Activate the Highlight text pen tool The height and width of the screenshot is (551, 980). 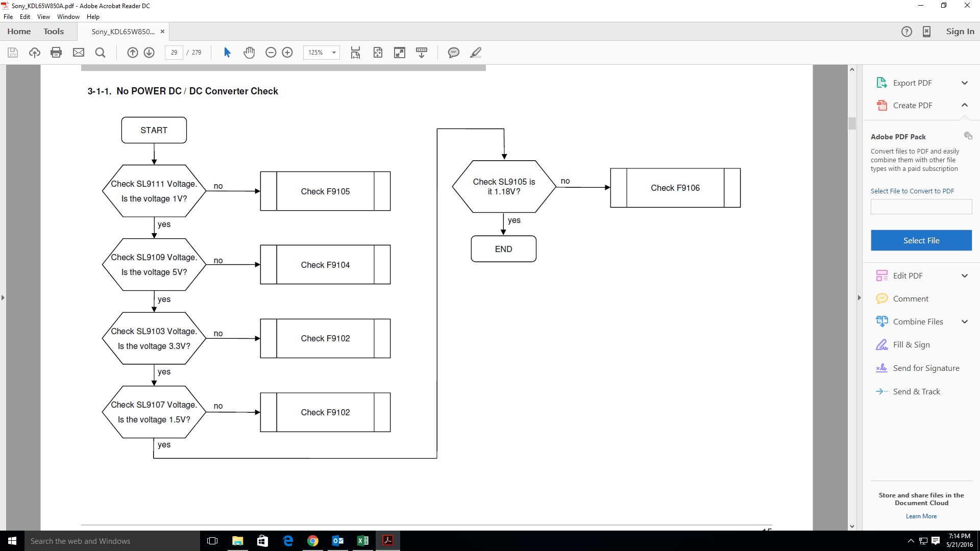pos(476,53)
